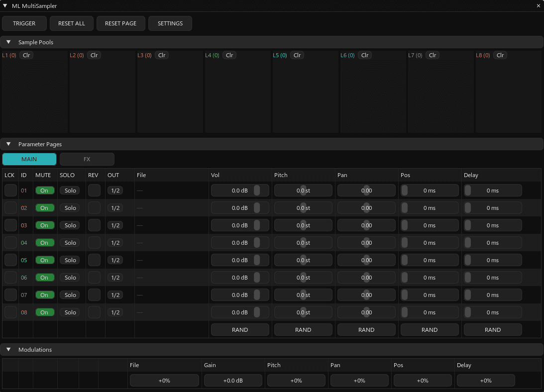
Task: Open output 1/2 selector for row 04
Action: point(115,242)
